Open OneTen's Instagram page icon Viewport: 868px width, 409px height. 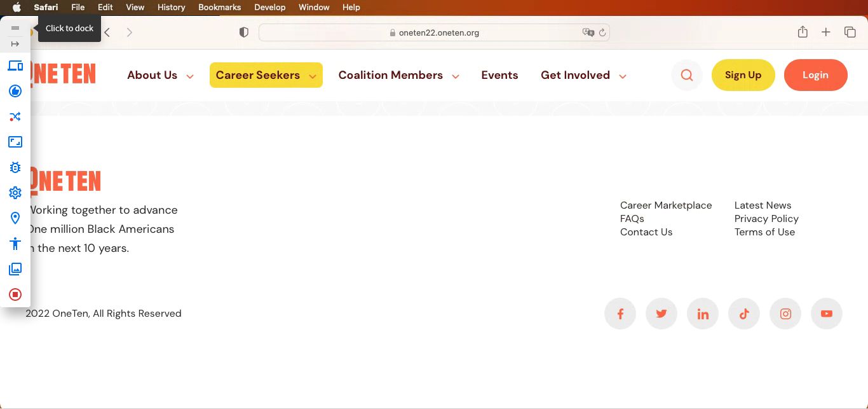coord(785,314)
